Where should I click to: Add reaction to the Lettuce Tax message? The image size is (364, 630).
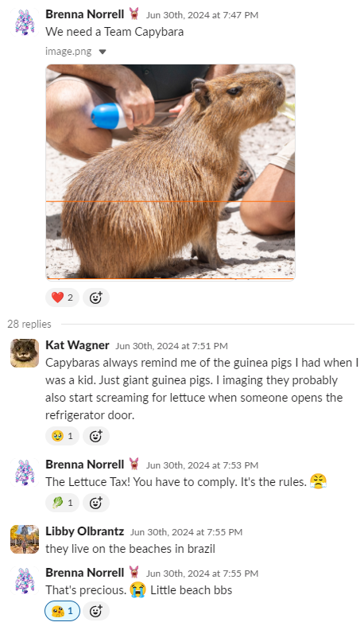point(96,503)
